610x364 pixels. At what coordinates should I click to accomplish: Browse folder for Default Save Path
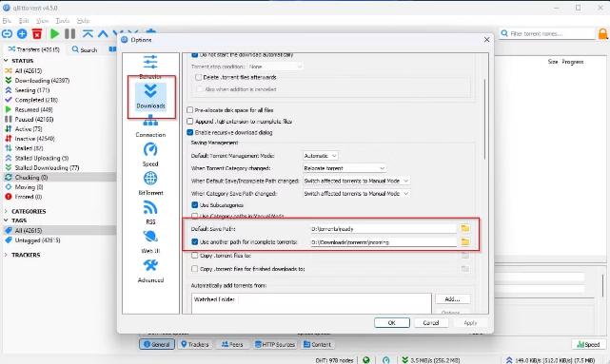[465, 228]
